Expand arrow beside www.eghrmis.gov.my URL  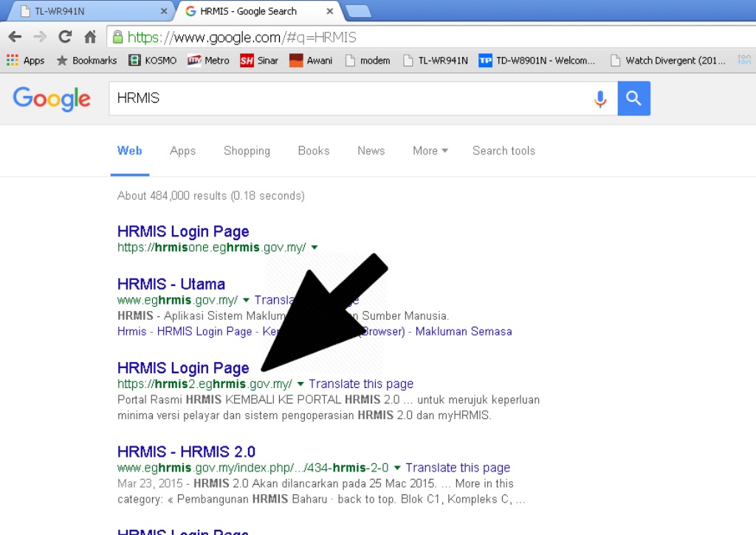[x=246, y=300]
